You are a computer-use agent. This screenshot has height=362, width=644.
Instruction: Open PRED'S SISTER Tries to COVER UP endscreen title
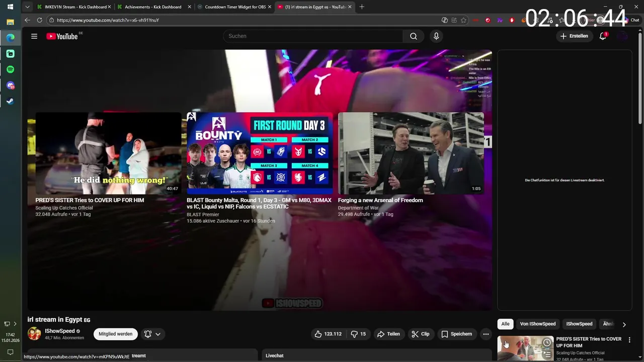(x=90, y=200)
